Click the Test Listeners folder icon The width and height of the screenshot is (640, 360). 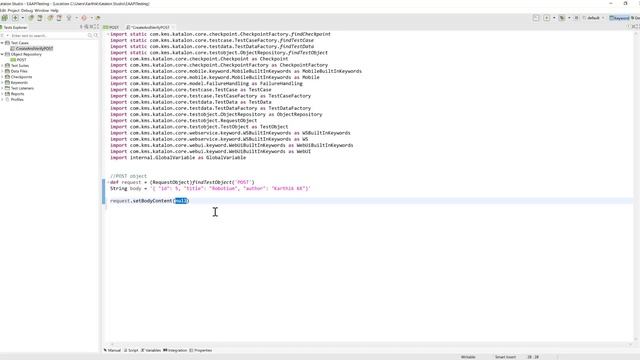(x=7, y=89)
